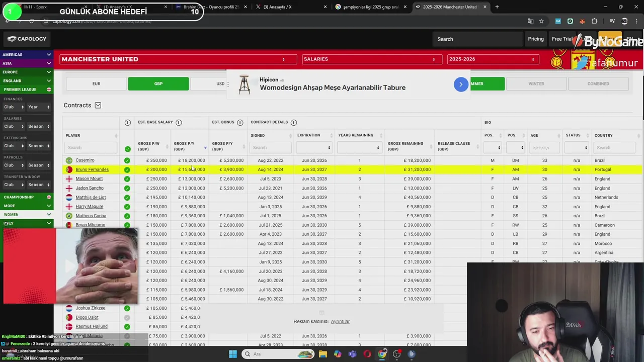This screenshot has height=362, width=644.
Task: Click the Capology logo
Action: point(27,39)
